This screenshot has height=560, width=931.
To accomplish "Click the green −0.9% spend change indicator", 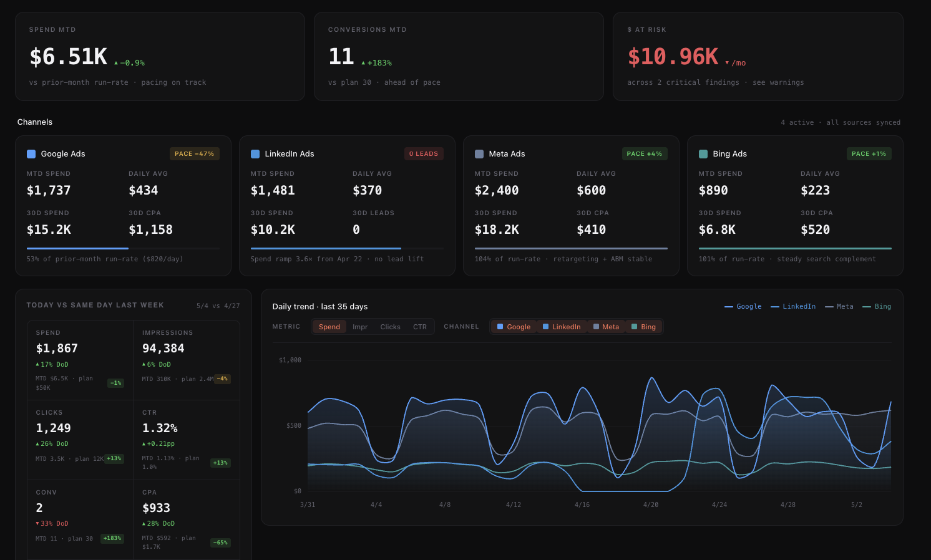I will point(130,63).
